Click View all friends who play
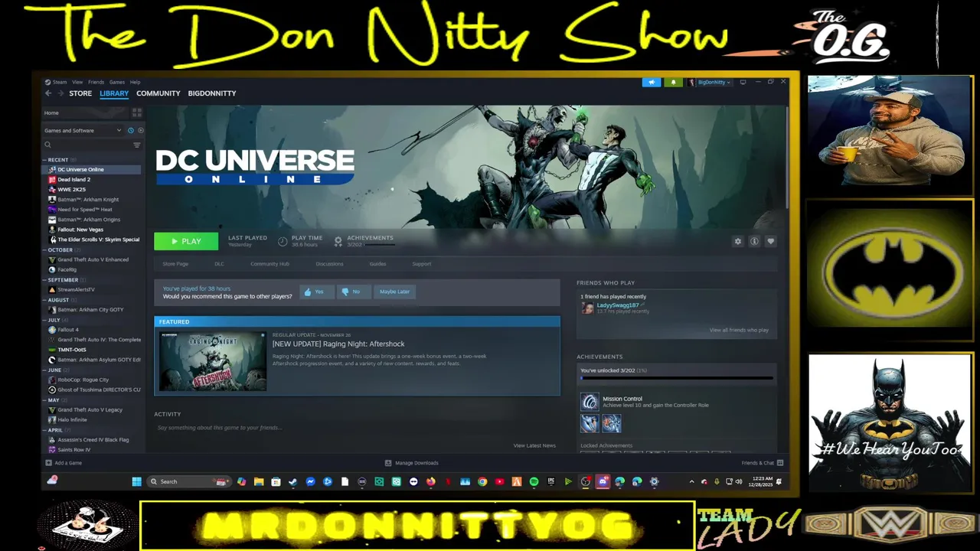Image resolution: width=980 pixels, height=551 pixels. pos(739,330)
